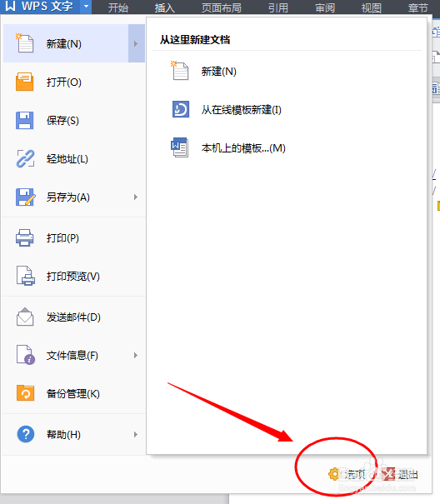440x504 pixels.
Task: Click the New document icon in left menu
Action: click(x=24, y=43)
